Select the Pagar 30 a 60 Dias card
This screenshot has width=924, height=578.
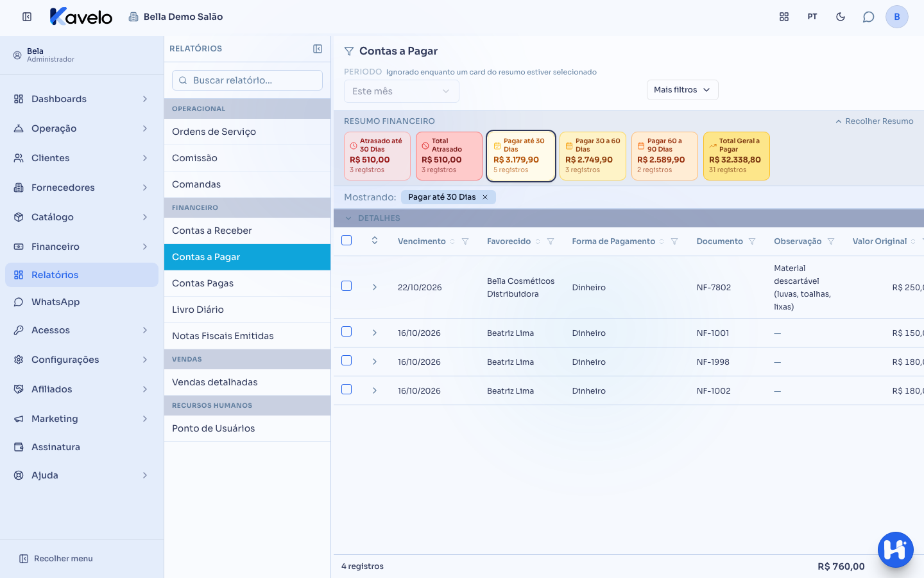[x=593, y=156]
